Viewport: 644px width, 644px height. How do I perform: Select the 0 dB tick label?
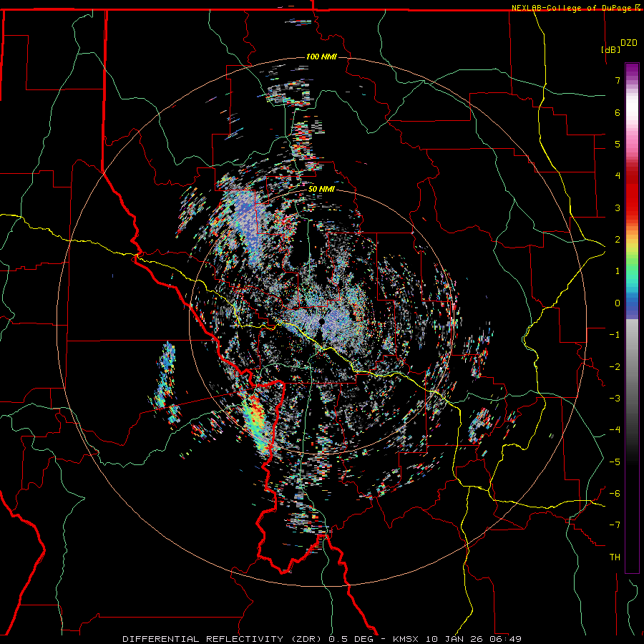click(618, 303)
